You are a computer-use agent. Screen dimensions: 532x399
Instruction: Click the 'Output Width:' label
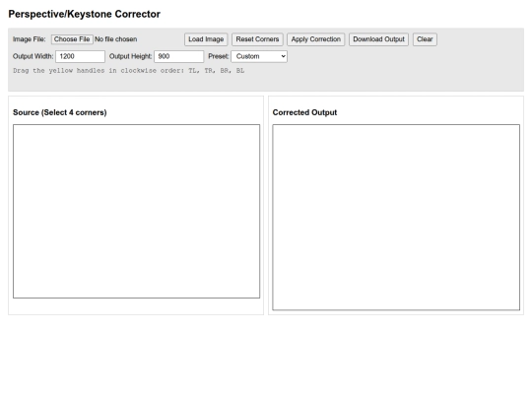pyautogui.click(x=33, y=56)
